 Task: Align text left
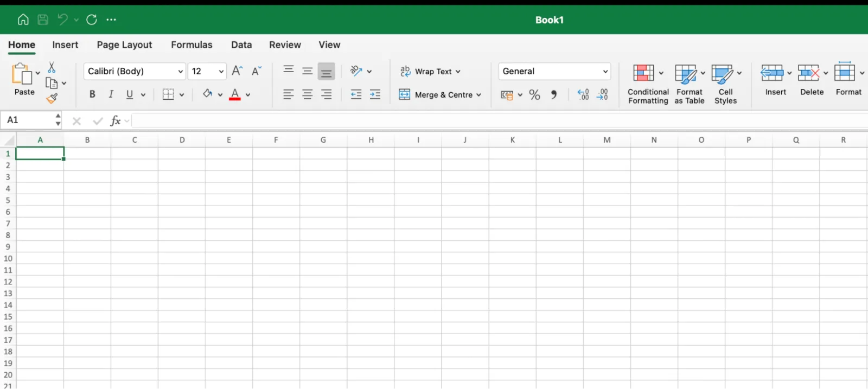tap(289, 94)
